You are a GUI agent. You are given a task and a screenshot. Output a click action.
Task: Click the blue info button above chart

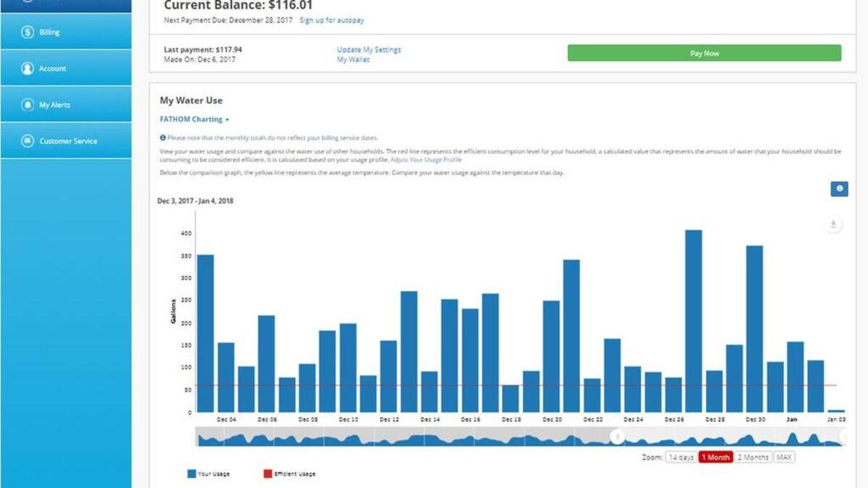click(839, 188)
